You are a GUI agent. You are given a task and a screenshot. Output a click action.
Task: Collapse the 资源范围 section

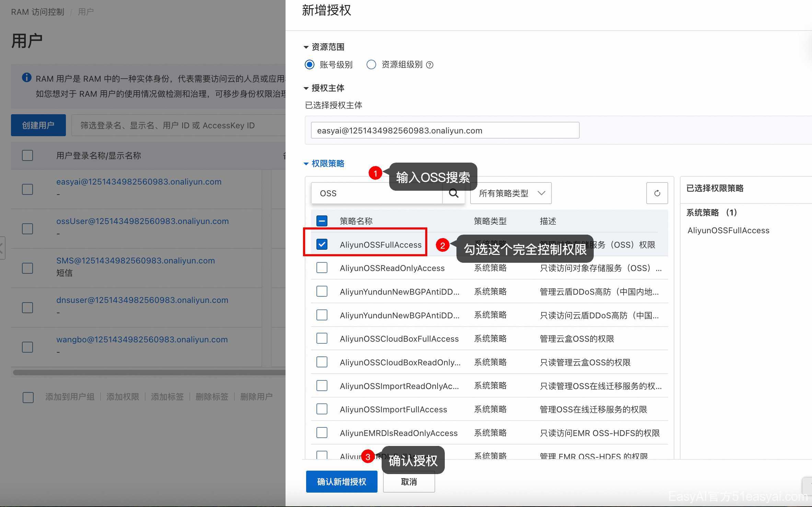[x=324, y=47]
